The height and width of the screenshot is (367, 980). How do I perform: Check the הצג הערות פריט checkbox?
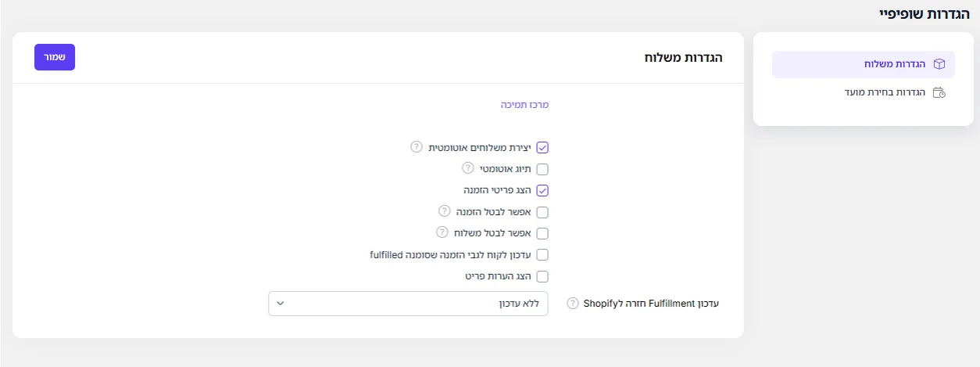click(542, 276)
